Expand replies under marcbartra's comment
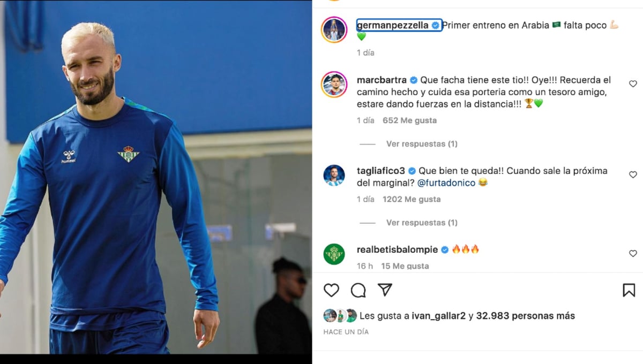The height and width of the screenshot is (364, 643). pos(422,144)
